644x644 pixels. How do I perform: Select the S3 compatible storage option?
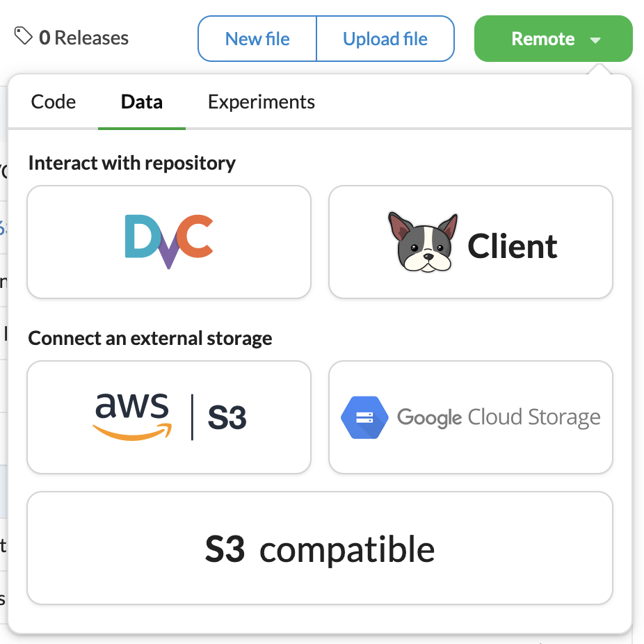click(320, 548)
